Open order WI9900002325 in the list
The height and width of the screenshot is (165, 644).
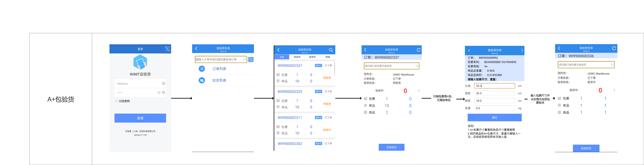coord(290,92)
